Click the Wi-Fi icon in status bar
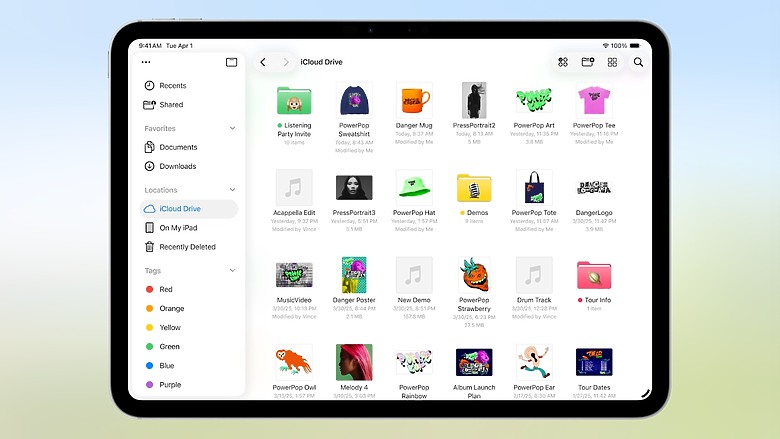This screenshot has height=439, width=780. click(x=605, y=46)
